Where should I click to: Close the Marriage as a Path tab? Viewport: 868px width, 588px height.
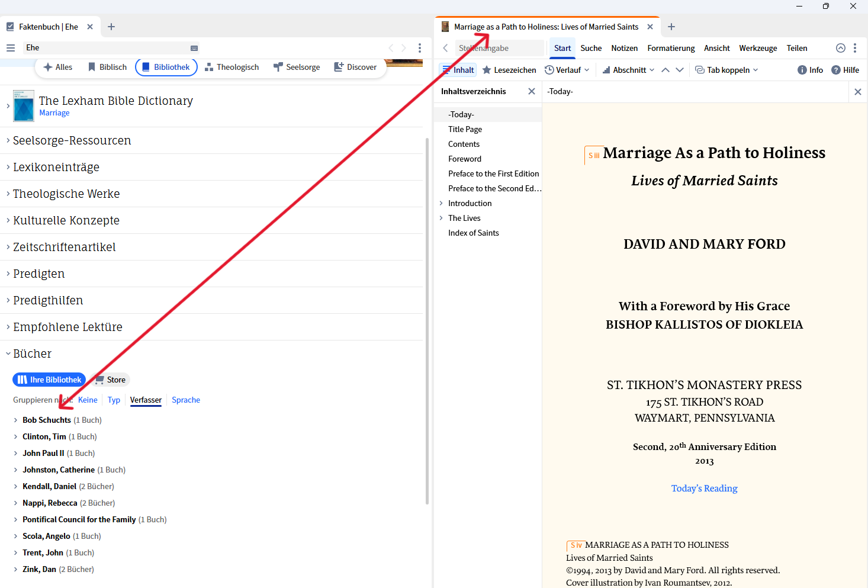point(650,27)
